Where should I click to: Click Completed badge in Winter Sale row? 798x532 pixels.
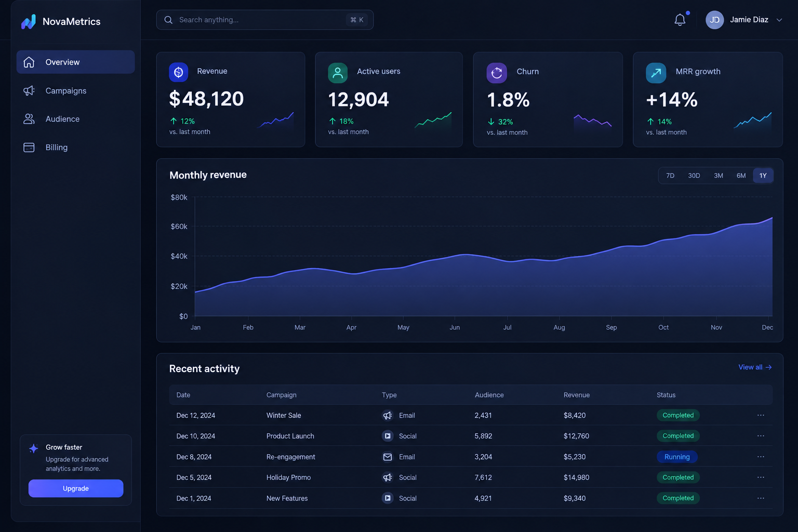click(x=678, y=416)
